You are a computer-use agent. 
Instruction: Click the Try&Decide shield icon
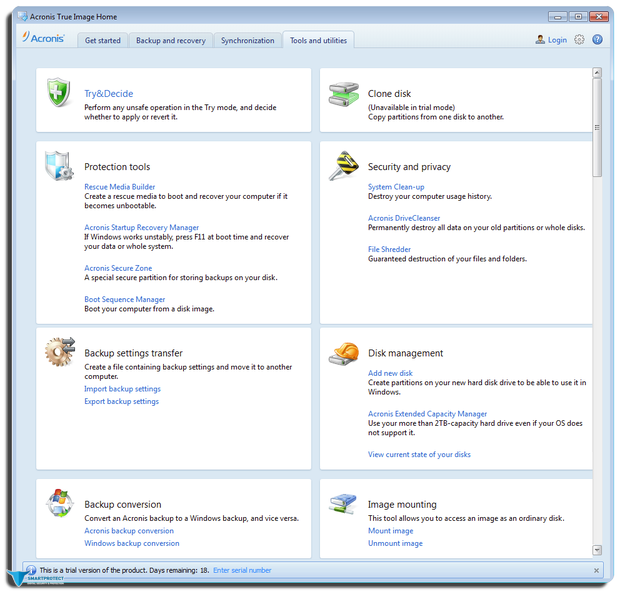[x=59, y=94]
